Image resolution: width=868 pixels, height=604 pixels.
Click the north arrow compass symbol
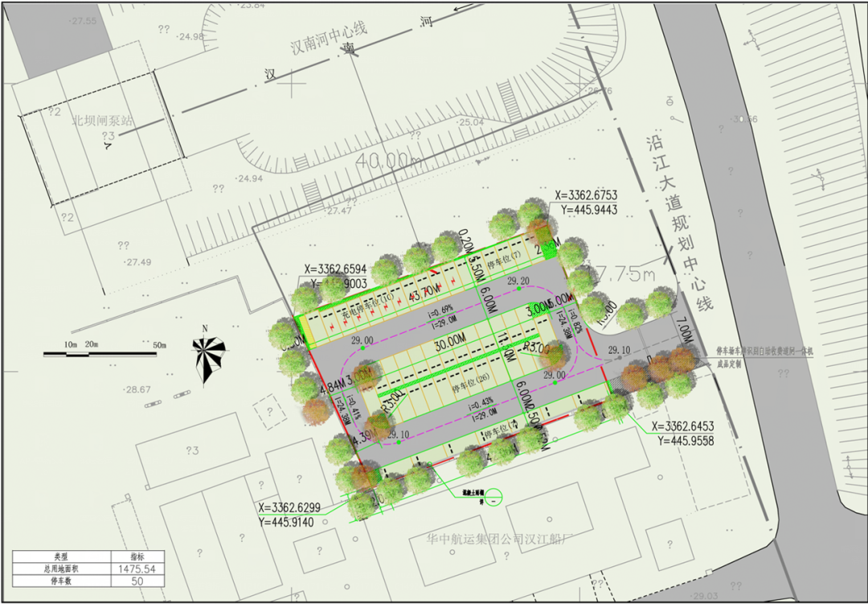(x=208, y=358)
